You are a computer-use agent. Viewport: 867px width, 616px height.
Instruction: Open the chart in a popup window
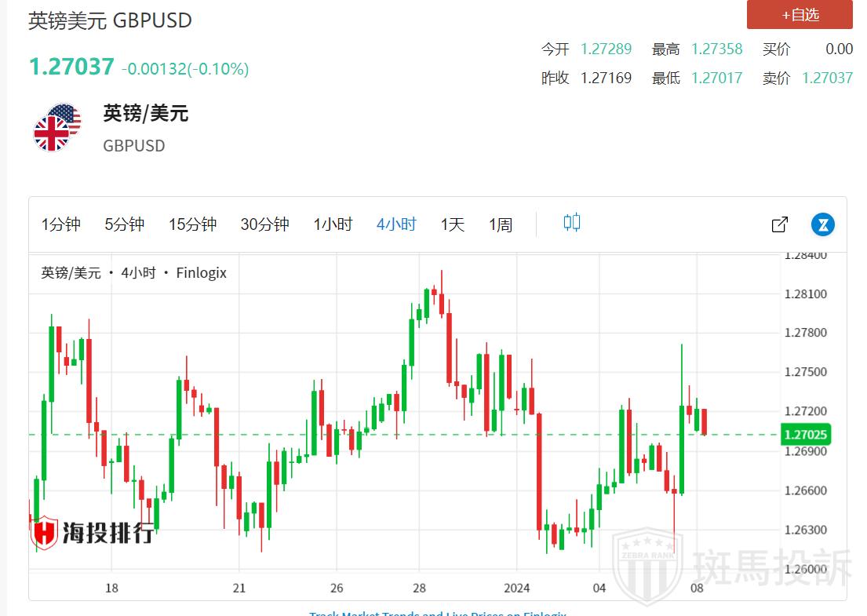click(779, 224)
